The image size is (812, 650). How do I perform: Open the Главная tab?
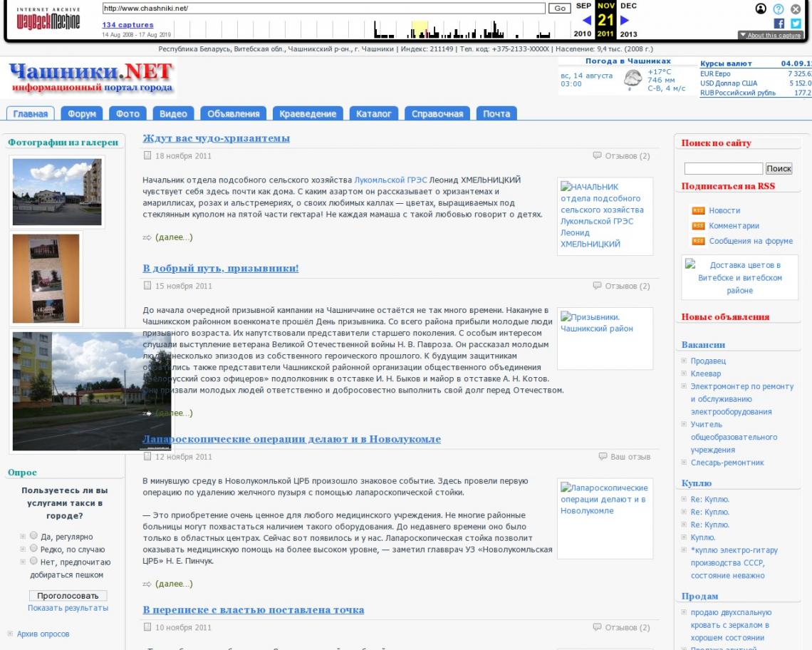click(x=31, y=113)
